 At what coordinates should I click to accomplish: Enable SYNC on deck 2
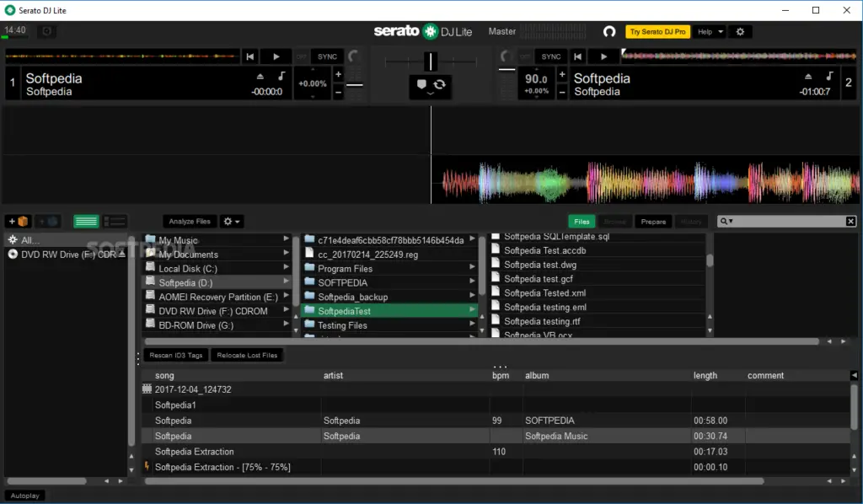pyautogui.click(x=551, y=56)
